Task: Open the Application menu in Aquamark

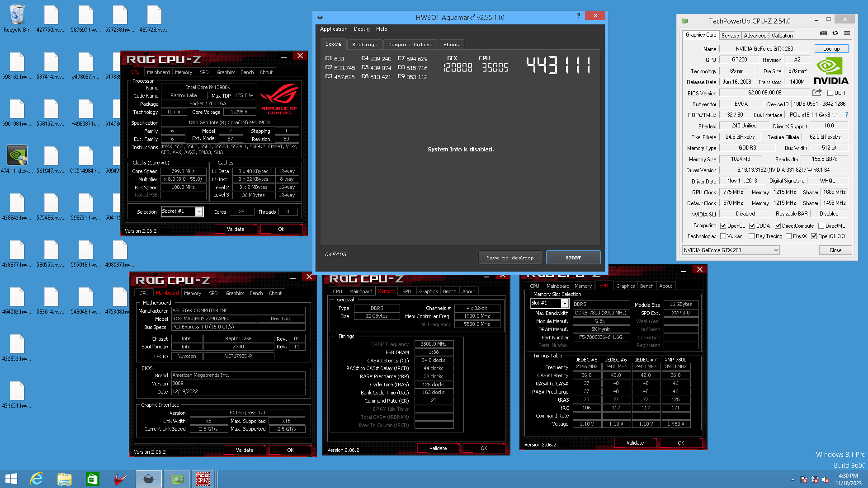Action: pos(334,29)
